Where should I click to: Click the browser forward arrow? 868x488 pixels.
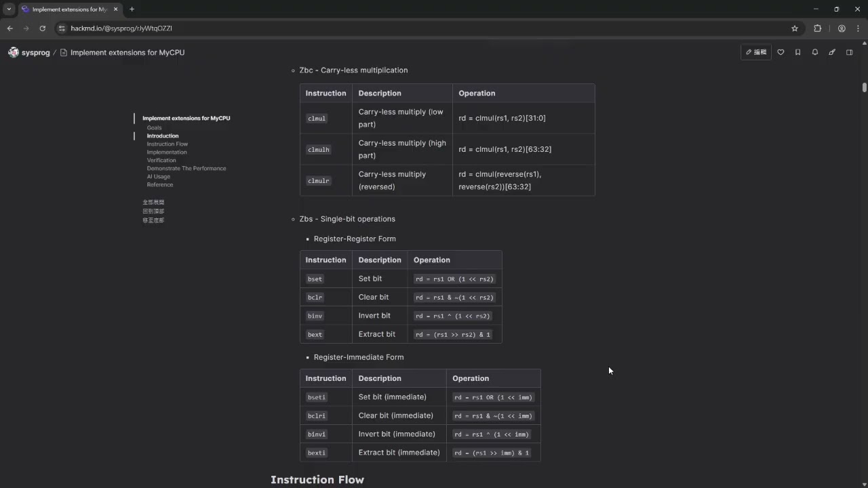26,28
